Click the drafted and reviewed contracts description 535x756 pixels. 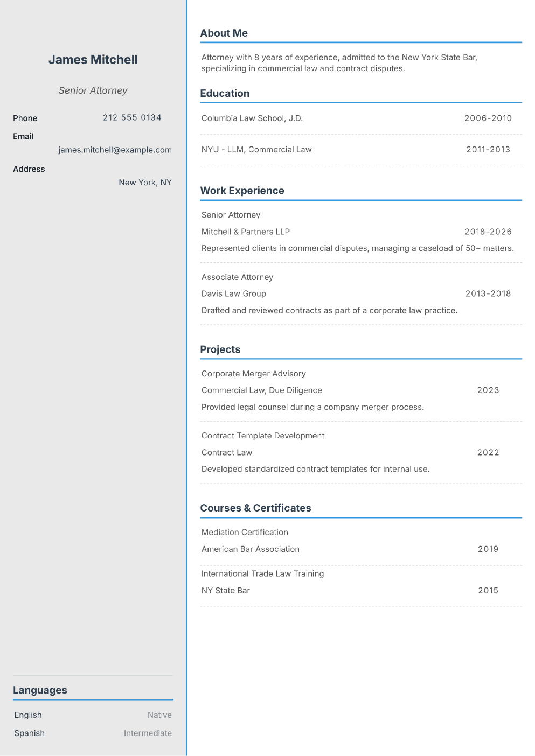(329, 311)
